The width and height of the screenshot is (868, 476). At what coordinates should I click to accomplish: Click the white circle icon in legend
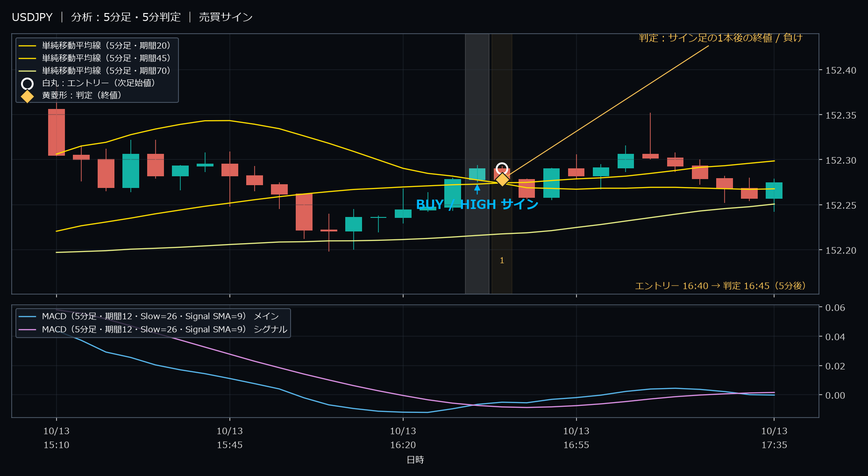coord(28,84)
